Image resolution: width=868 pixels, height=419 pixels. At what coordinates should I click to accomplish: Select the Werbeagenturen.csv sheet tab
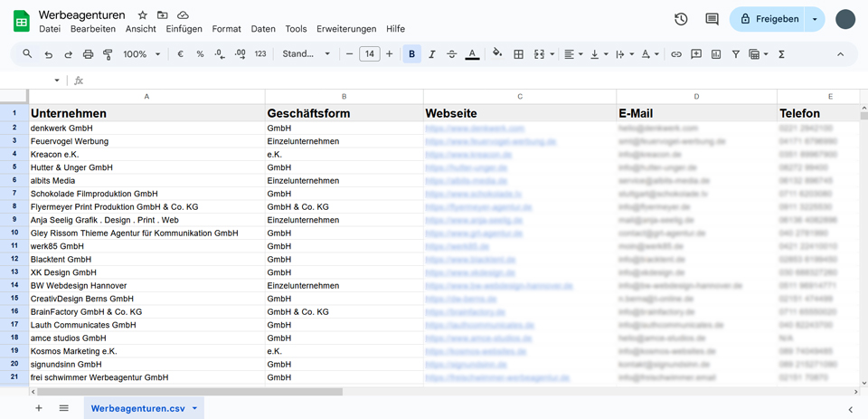click(x=144, y=408)
